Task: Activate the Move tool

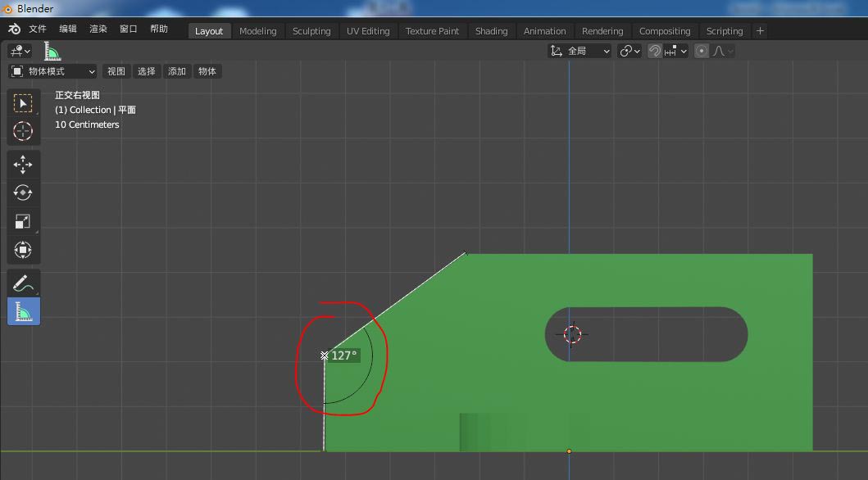Action: tap(23, 165)
